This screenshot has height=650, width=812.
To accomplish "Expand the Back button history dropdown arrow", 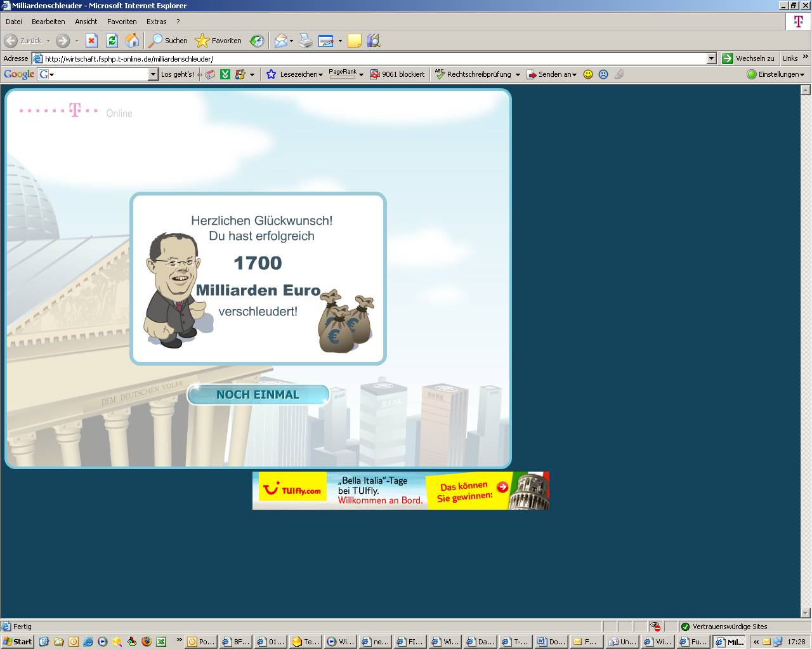I will [48, 41].
